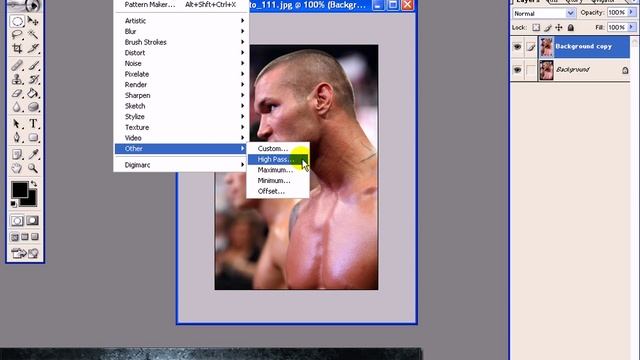
Task: Toggle link box on Background layer
Action: click(530, 70)
